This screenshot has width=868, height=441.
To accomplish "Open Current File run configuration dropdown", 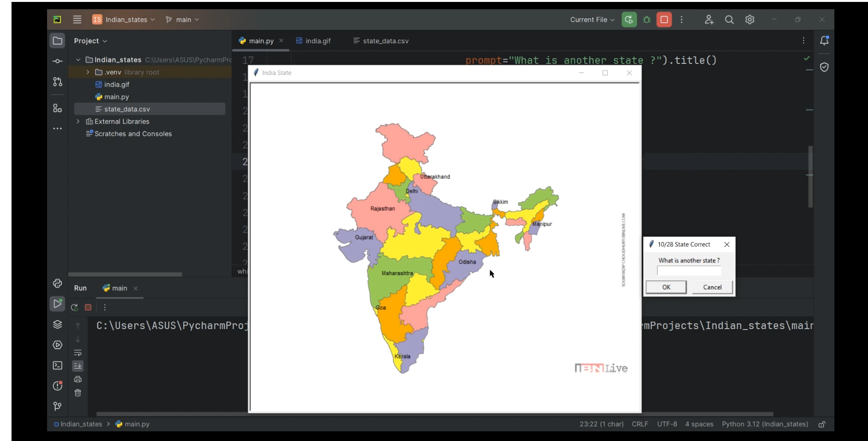I will 592,20.
